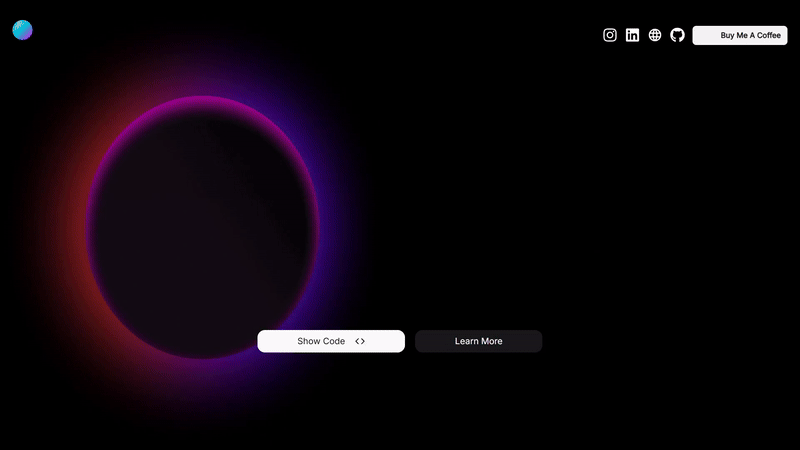This screenshot has width=800, height=450.
Task: Open the Instagram profile icon
Action: point(610,35)
